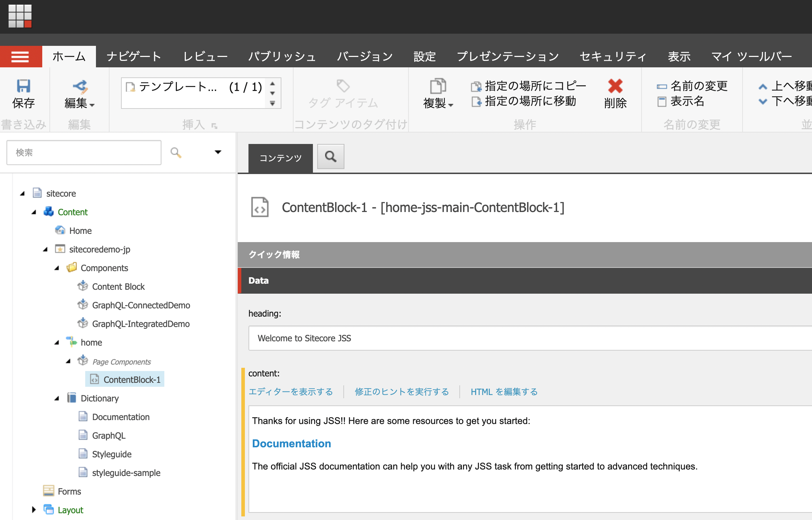
Task: Collapse the home node
Action: tap(57, 342)
